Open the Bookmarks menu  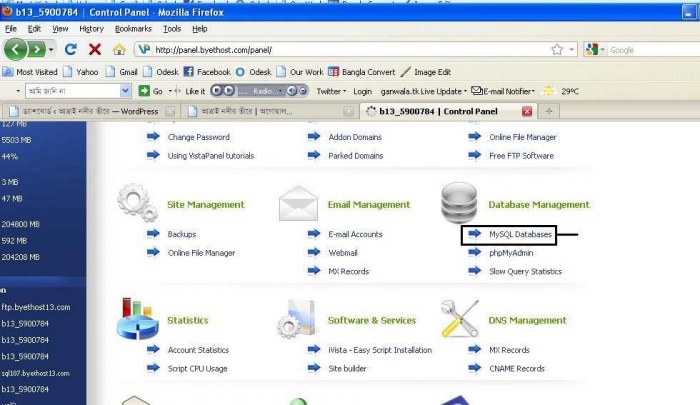click(x=133, y=29)
